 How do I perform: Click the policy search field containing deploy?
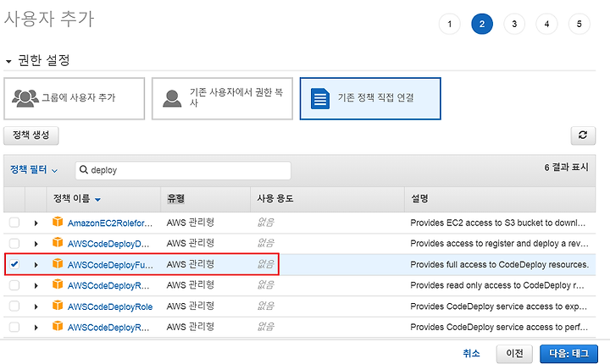coord(183,170)
